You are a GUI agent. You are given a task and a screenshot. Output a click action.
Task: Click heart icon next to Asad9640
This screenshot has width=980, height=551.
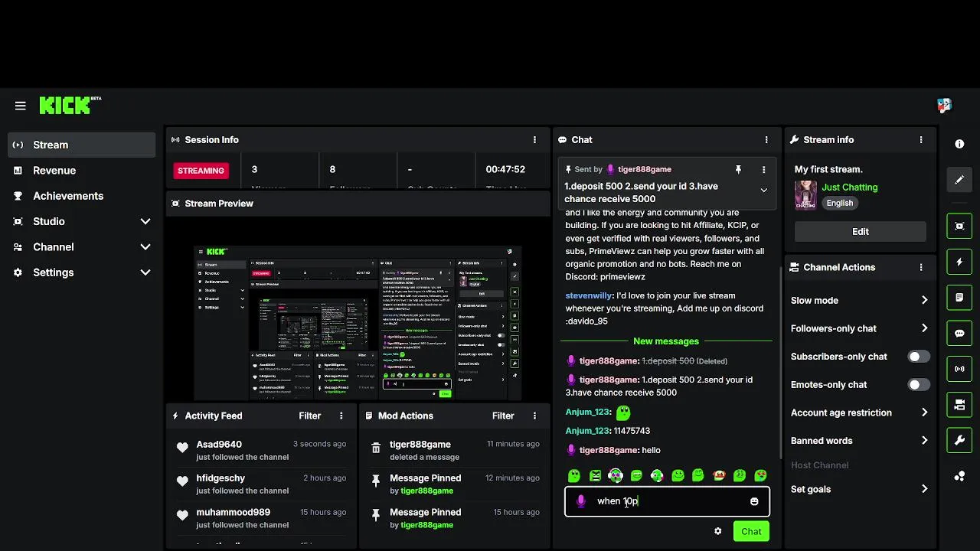coord(182,448)
